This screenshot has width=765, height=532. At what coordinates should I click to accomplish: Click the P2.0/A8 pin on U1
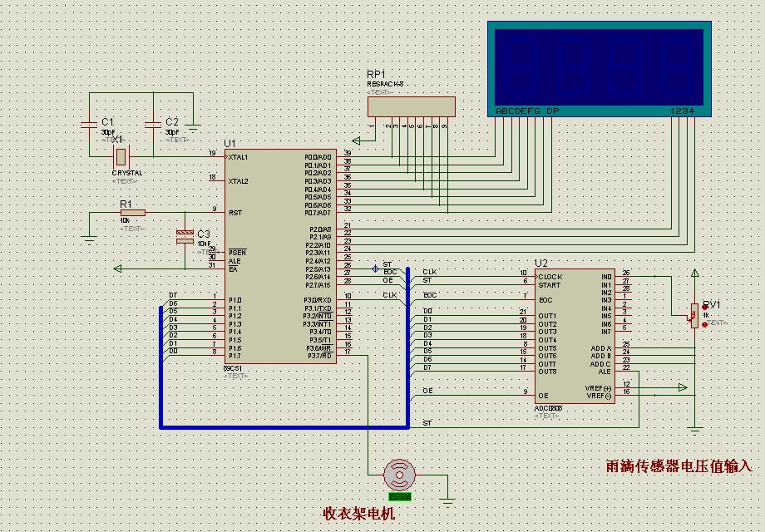pos(320,229)
